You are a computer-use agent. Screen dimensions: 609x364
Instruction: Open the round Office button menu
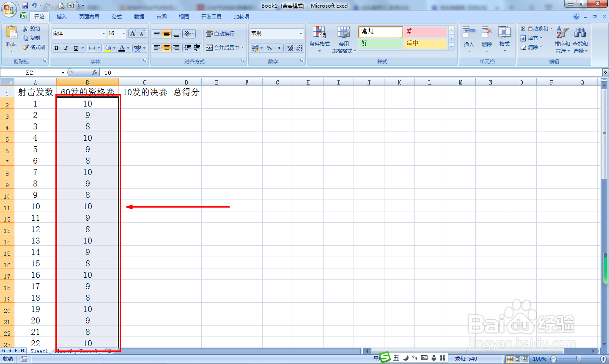click(x=8, y=8)
